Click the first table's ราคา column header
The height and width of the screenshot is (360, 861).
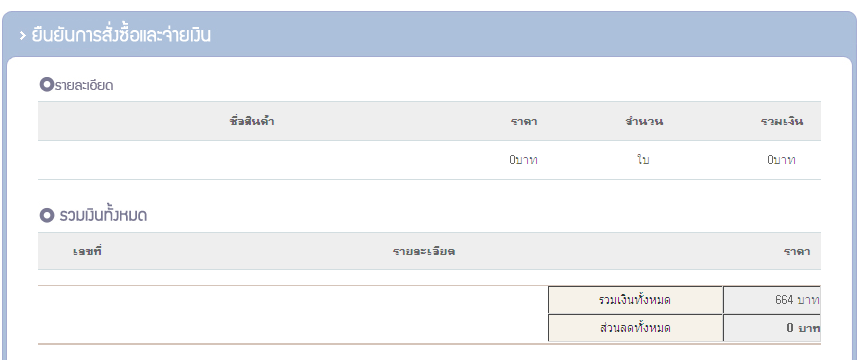click(x=523, y=122)
